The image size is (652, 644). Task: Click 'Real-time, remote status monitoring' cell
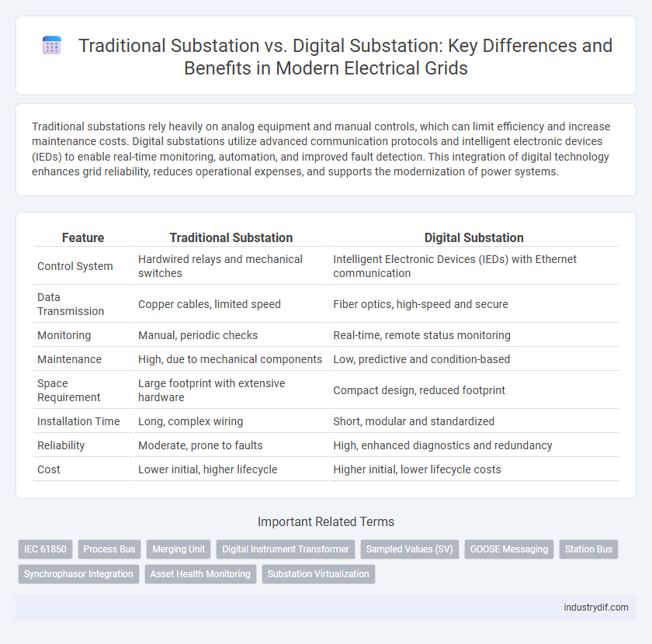click(x=473, y=335)
